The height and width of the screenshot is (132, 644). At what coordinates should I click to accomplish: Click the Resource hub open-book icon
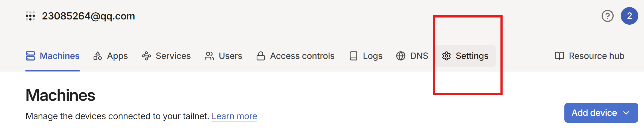pyautogui.click(x=559, y=56)
